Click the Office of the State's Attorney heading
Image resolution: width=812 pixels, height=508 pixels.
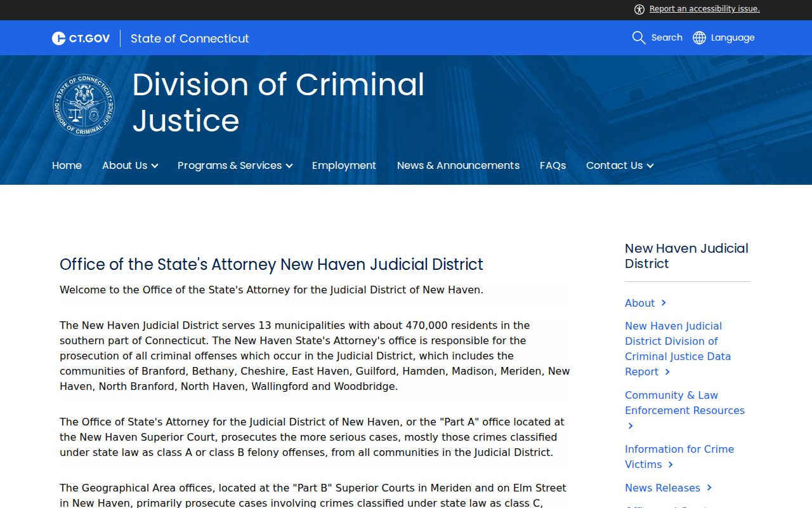(x=272, y=264)
